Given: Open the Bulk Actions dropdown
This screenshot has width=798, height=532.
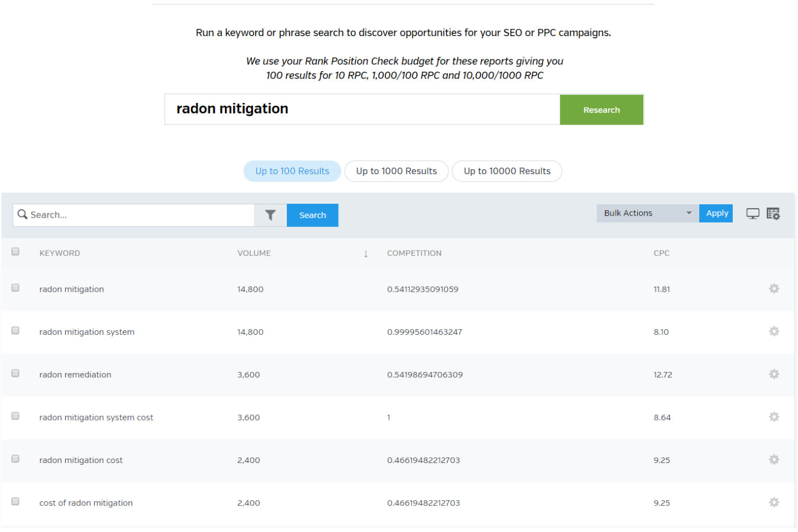Looking at the screenshot, I should point(642,213).
